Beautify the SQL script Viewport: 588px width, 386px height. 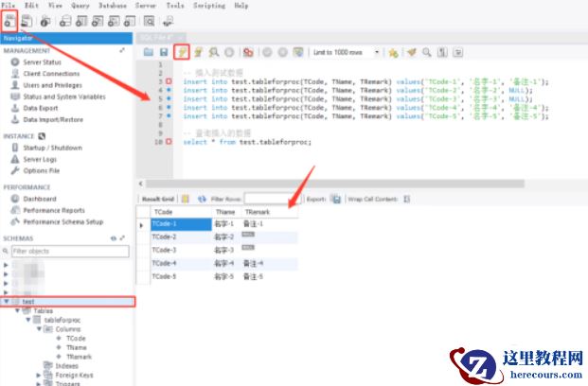pyautogui.click(x=411, y=52)
